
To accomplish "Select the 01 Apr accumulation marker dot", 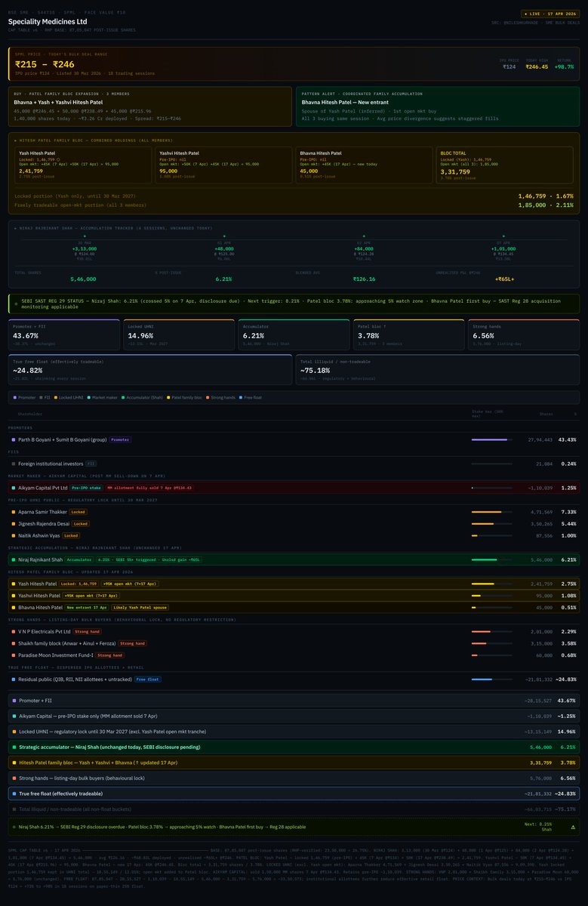I will [223, 236].
